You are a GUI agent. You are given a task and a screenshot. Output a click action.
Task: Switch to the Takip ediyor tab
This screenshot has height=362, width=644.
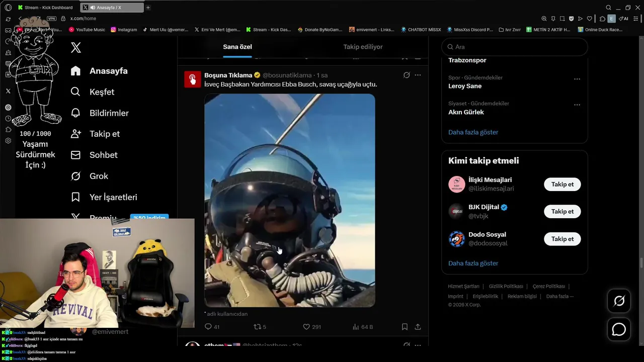point(363,47)
